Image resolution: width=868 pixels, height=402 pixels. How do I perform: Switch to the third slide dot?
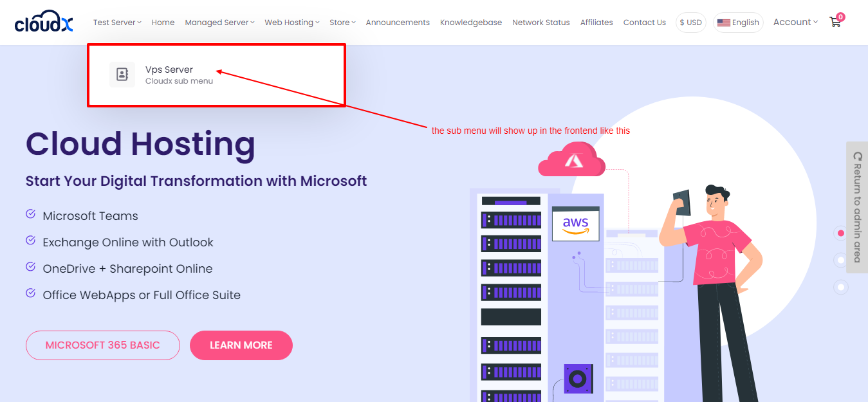click(x=840, y=287)
